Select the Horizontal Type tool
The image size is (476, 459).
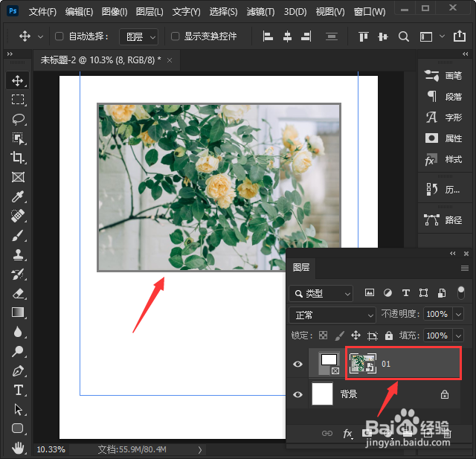[18, 390]
